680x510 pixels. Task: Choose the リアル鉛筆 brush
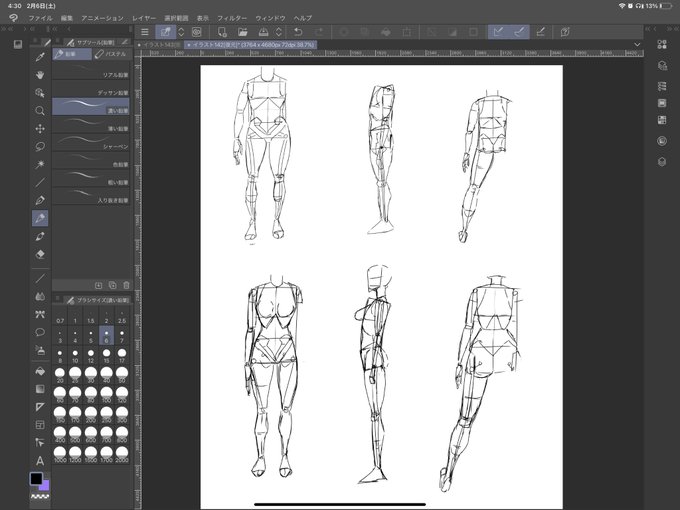pos(91,71)
